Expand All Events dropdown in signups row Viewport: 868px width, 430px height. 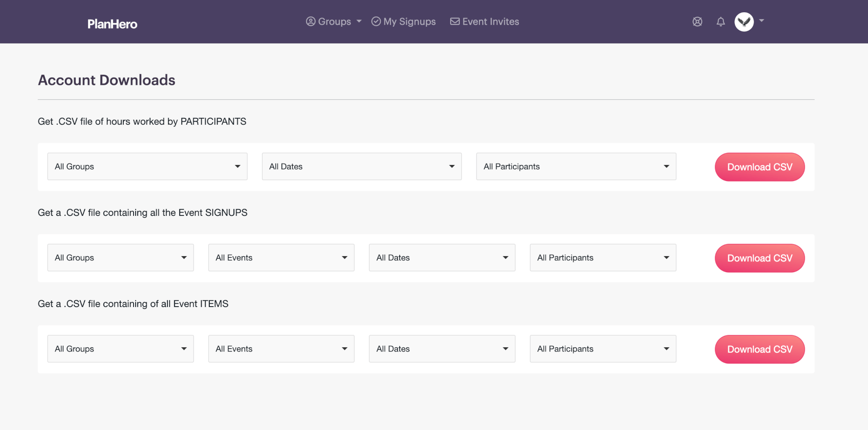pos(281,258)
